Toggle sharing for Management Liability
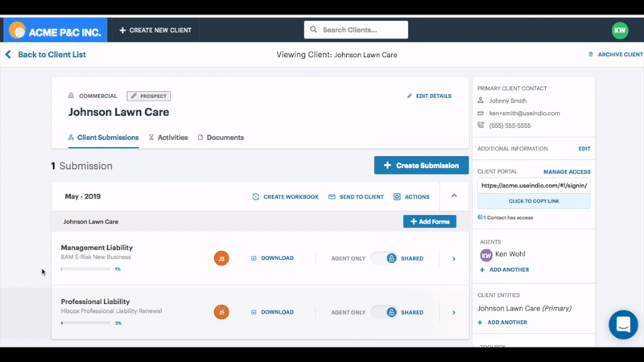 384,258
